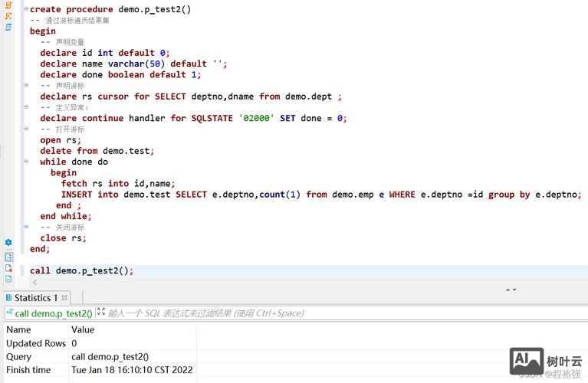Click the blue script icon in left sidebar
588x383 pixels.
8,27
